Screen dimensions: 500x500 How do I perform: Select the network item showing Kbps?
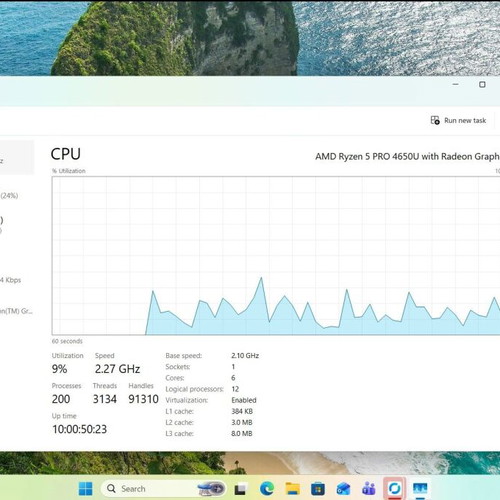click(11, 280)
